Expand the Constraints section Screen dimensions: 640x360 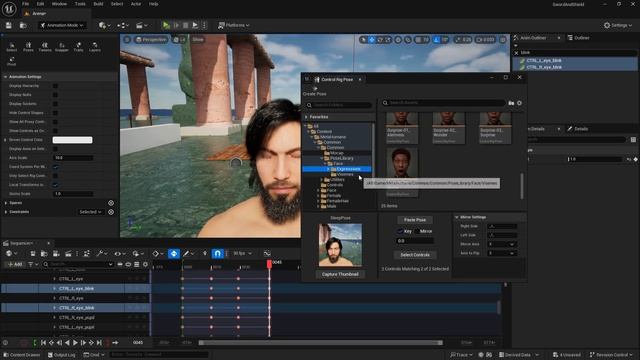6,212
